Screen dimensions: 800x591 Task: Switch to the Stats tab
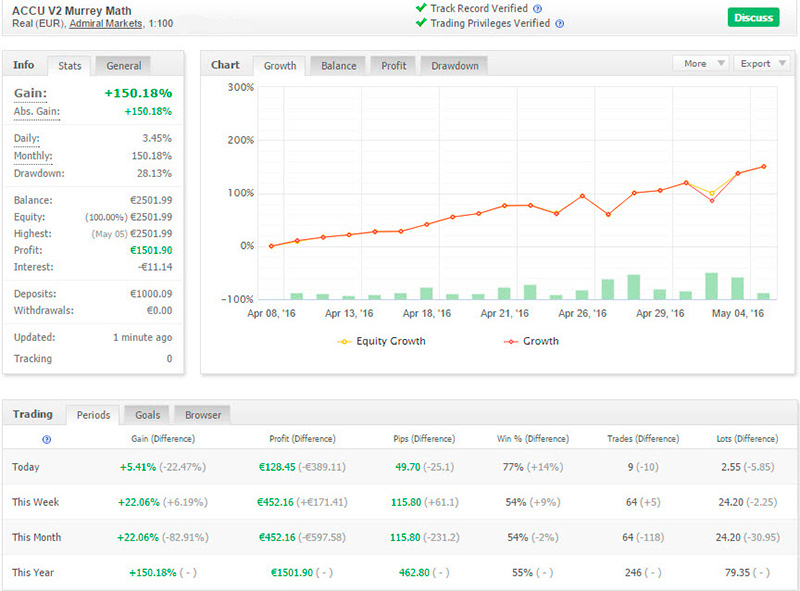point(70,66)
